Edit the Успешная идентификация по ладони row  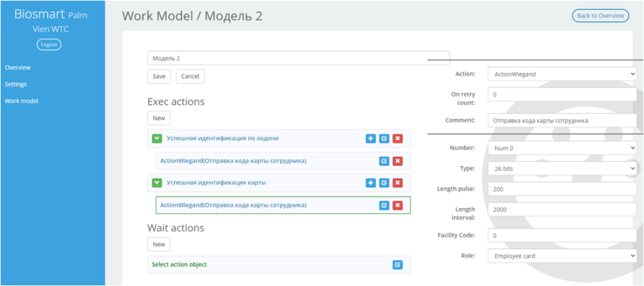pyautogui.click(x=384, y=139)
